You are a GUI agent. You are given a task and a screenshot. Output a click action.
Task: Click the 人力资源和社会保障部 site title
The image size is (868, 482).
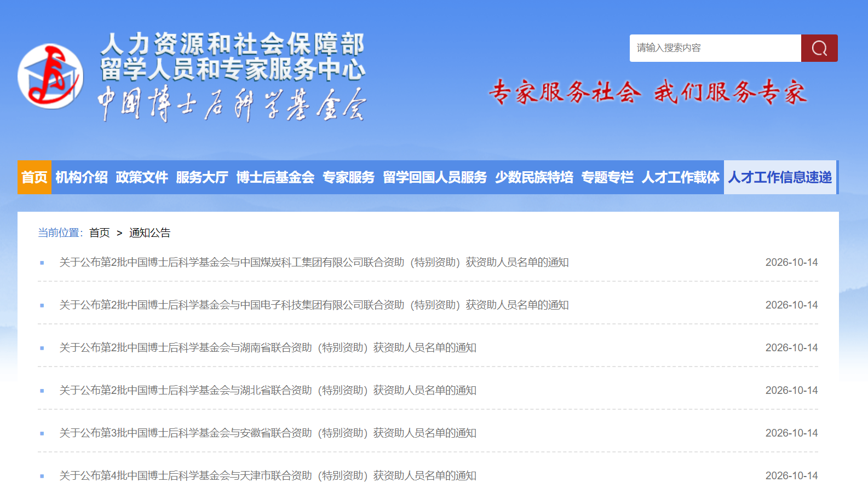click(x=233, y=44)
